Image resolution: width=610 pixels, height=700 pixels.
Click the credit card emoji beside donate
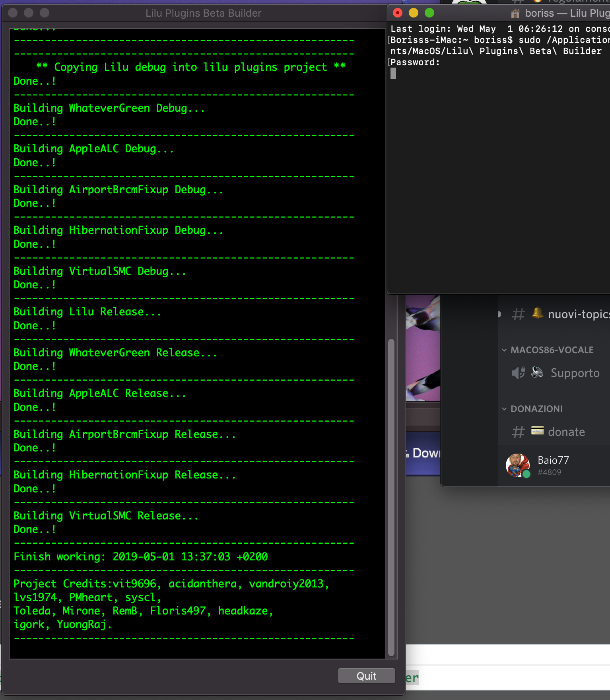click(x=538, y=431)
